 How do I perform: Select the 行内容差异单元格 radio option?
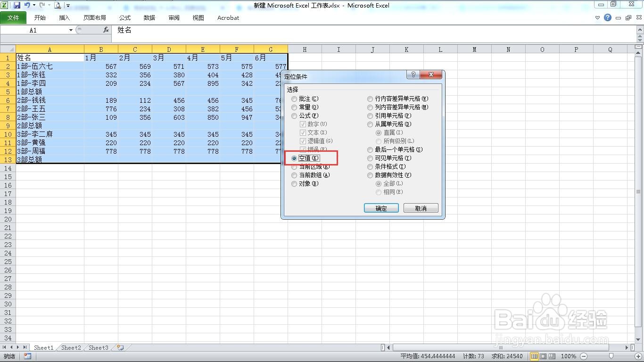tap(398, 99)
